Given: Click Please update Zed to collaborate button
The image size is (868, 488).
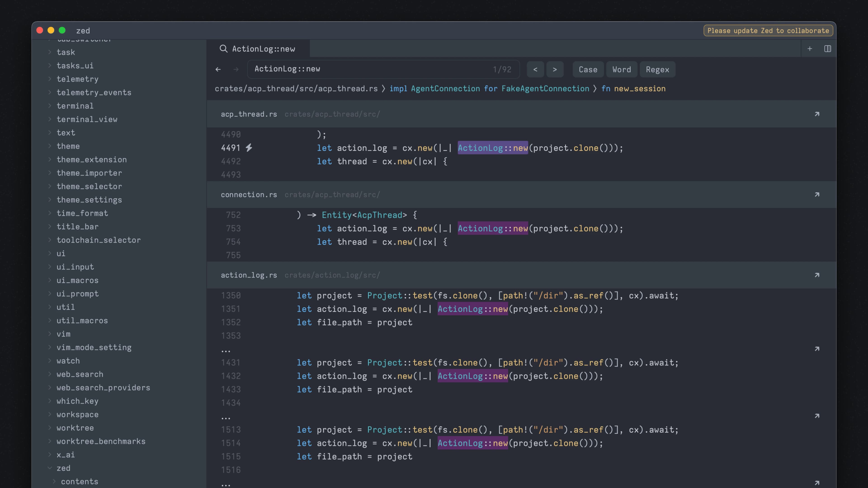Looking at the screenshot, I should pos(768,31).
